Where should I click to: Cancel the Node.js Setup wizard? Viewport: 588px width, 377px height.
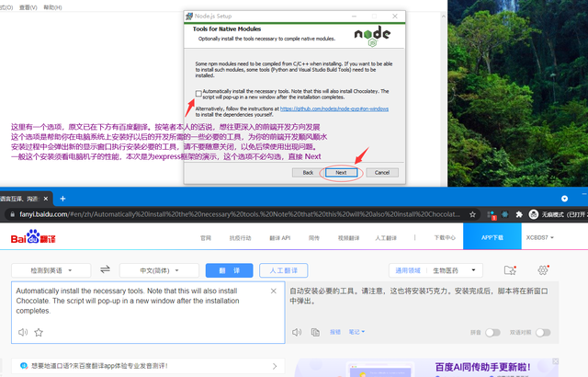382,173
